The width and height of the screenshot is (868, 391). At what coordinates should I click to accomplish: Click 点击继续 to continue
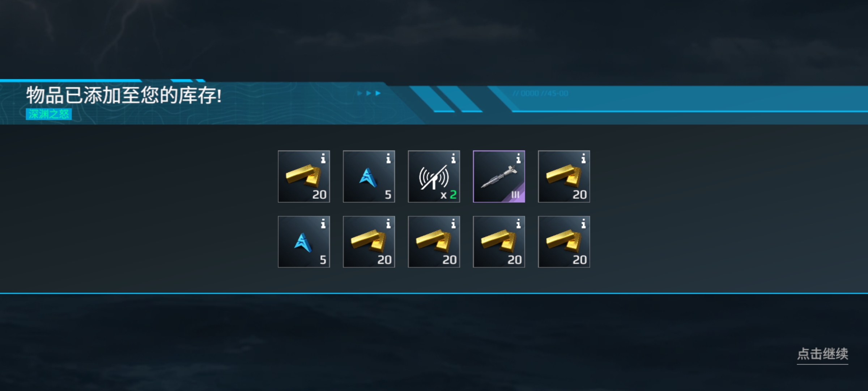coord(822,354)
